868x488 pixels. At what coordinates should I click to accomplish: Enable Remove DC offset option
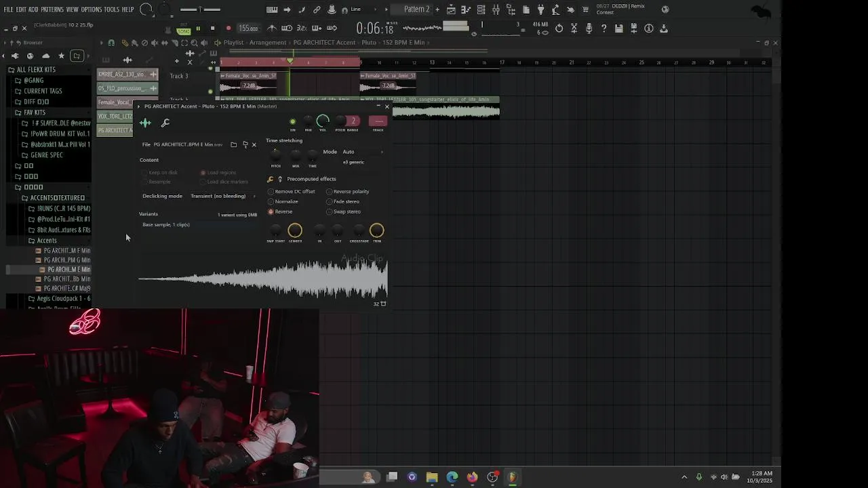point(290,192)
